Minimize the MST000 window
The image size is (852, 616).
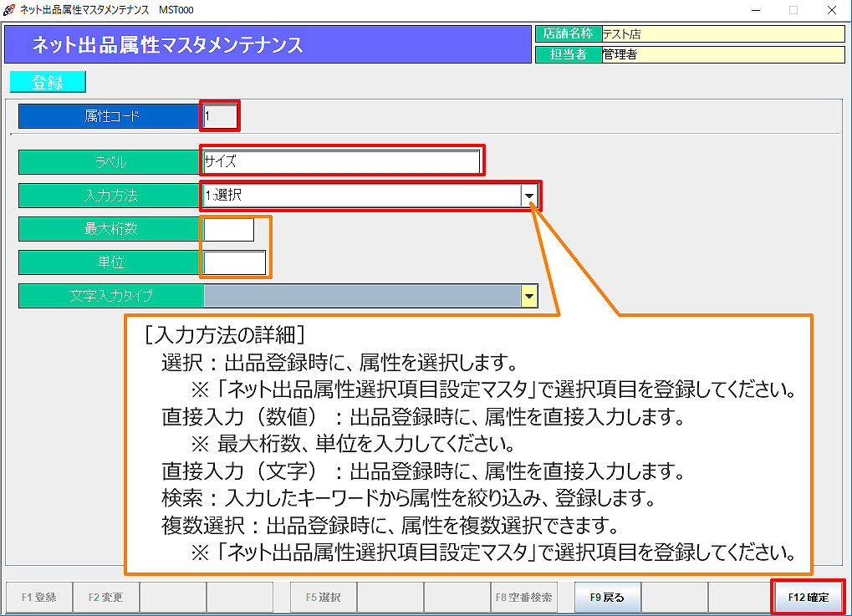click(756, 10)
